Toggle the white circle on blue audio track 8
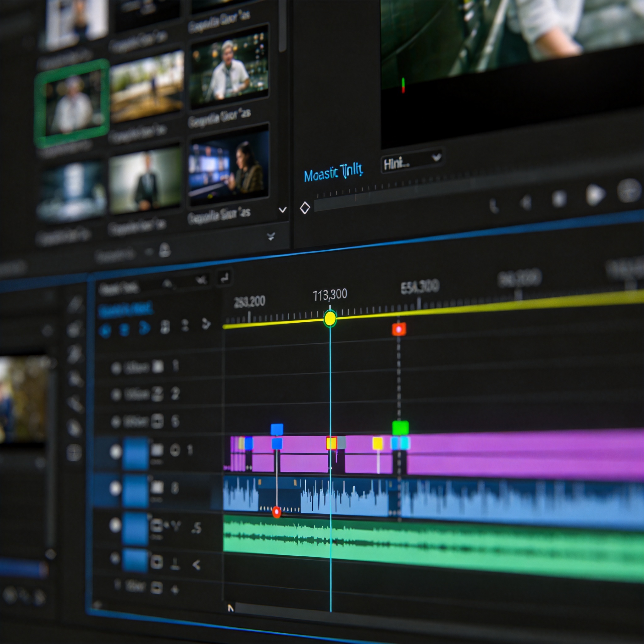This screenshot has width=644, height=644. tap(115, 488)
